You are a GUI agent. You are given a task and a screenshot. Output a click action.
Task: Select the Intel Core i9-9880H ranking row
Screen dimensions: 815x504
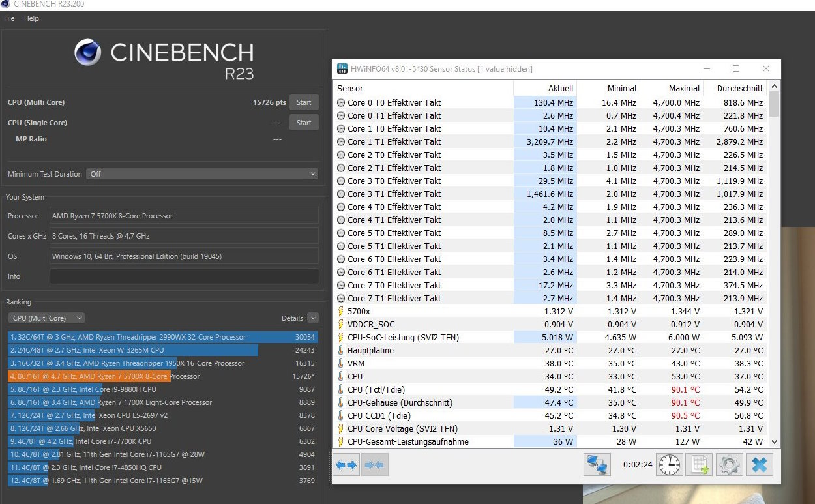coord(163,389)
